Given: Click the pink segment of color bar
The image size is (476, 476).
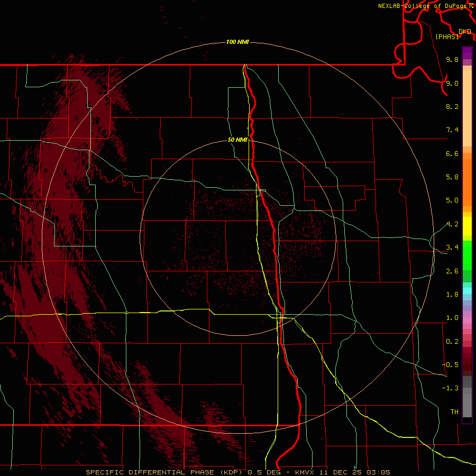Looking at the screenshot, I should tap(467, 321).
